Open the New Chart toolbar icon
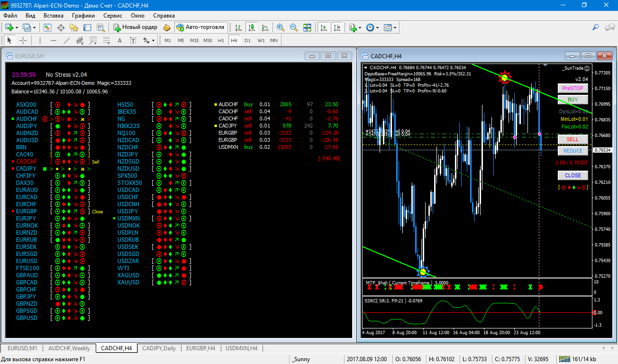This screenshot has width=618, height=364. tap(9, 27)
